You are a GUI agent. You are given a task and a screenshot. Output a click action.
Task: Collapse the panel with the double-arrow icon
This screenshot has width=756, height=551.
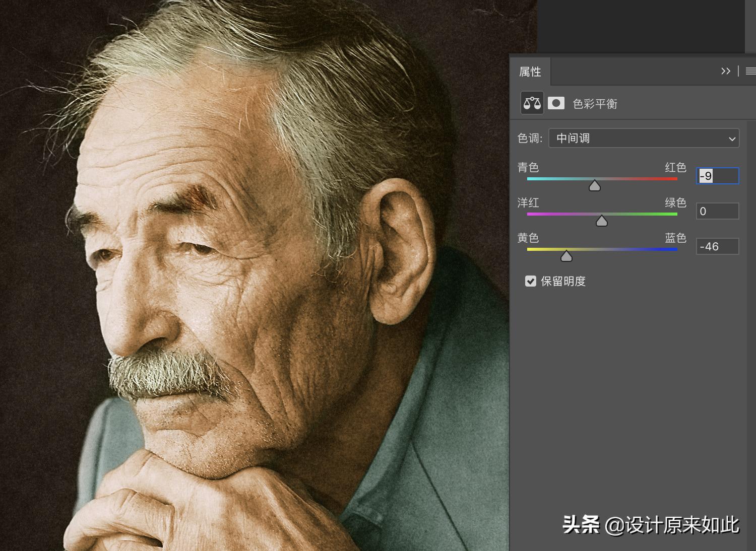click(x=726, y=71)
